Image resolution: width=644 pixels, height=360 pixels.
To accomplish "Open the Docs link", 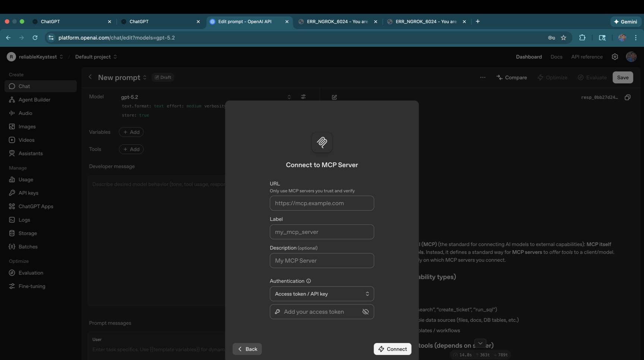I will (x=556, y=57).
